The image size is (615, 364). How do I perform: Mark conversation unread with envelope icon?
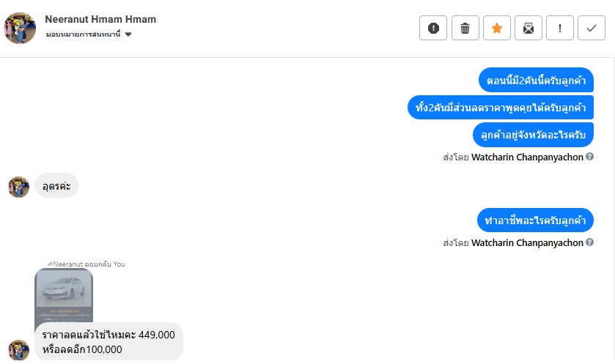click(x=528, y=29)
